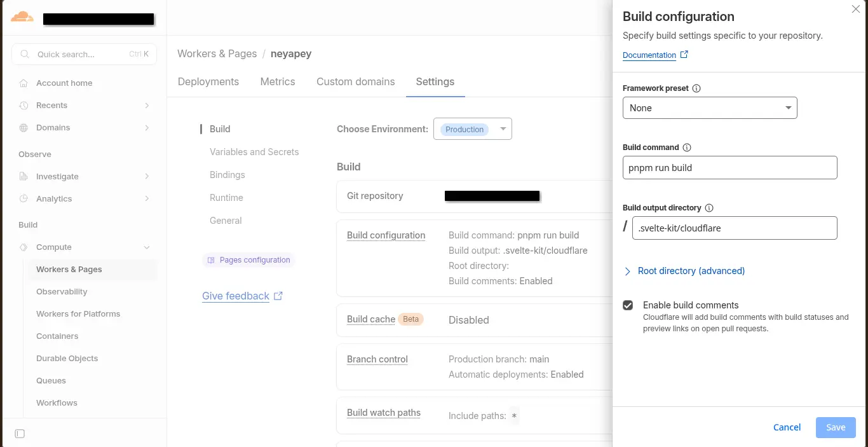The image size is (868, 447).
Task: Expand the Investigate sidebar chevron
Action: click(x=147, y=177)
